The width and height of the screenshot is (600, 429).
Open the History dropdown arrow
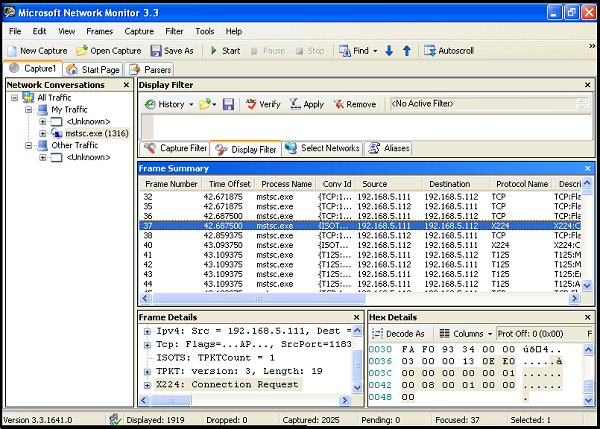tap(191, 104)
